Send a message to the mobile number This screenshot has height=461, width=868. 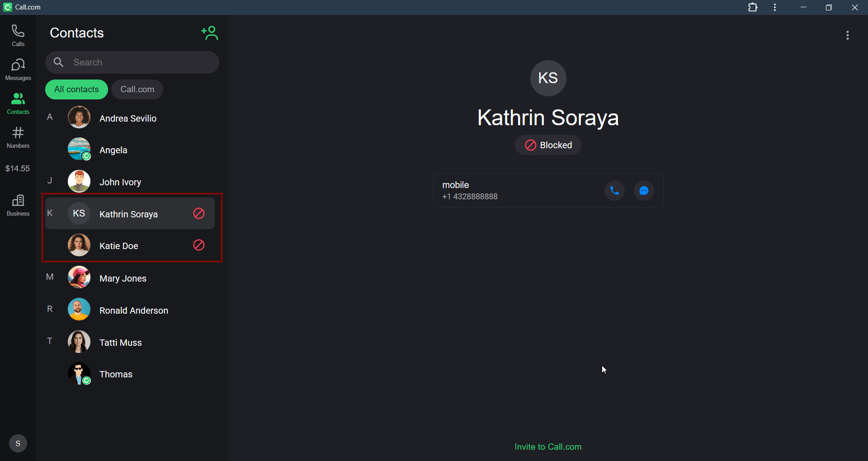(x=644, y=191)
